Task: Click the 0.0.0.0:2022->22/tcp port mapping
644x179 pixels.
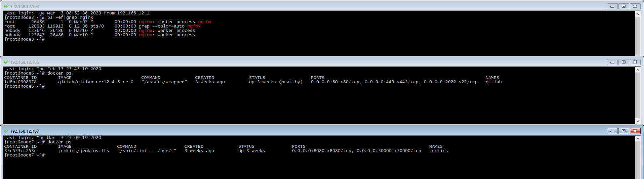Action: point(450,82)
